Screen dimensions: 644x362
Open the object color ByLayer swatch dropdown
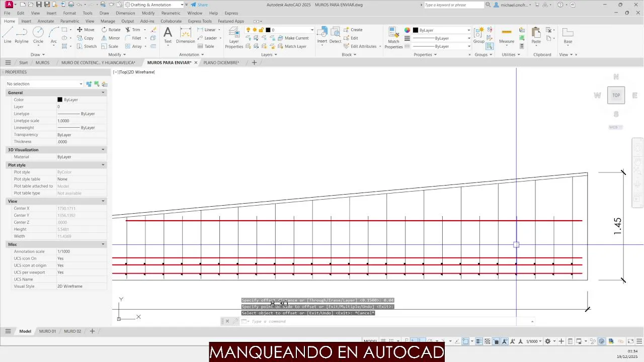(442, 30)
